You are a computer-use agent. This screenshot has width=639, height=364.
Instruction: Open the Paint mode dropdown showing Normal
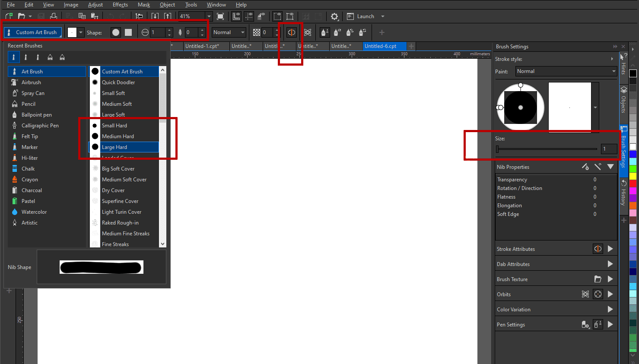pos(566,71)
